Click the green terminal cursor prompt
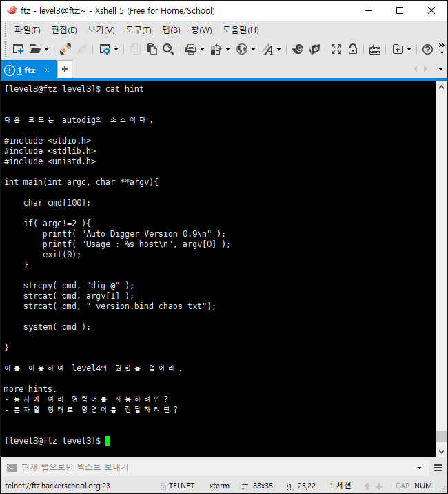This screenshot has width=448, height=494. pyautogui.click(x=108, y=440)
